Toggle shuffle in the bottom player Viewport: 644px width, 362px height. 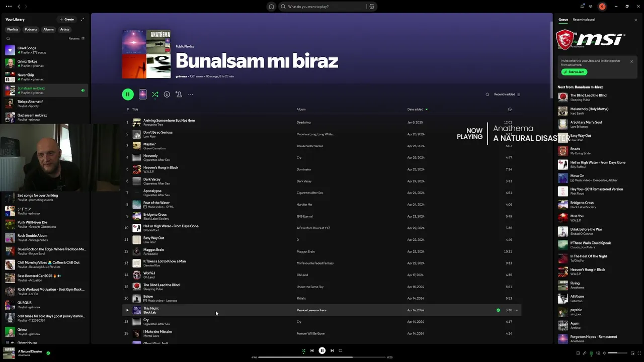[x=303, y=351]
